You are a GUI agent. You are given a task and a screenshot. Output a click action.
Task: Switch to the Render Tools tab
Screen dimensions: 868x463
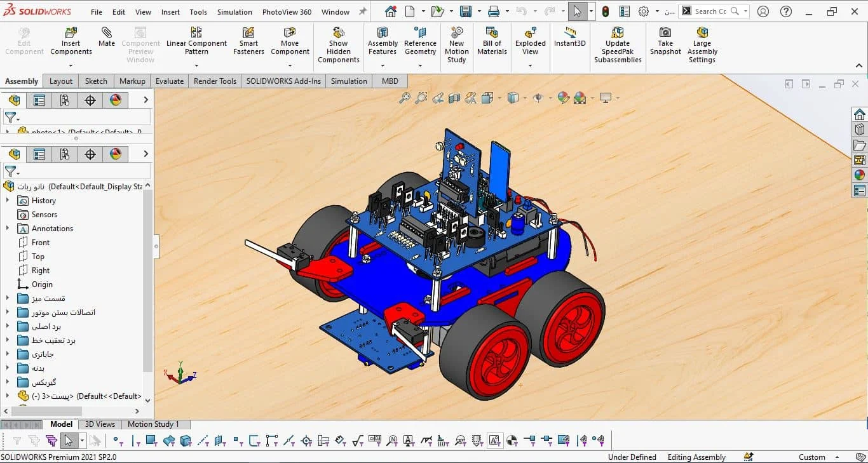215,81
